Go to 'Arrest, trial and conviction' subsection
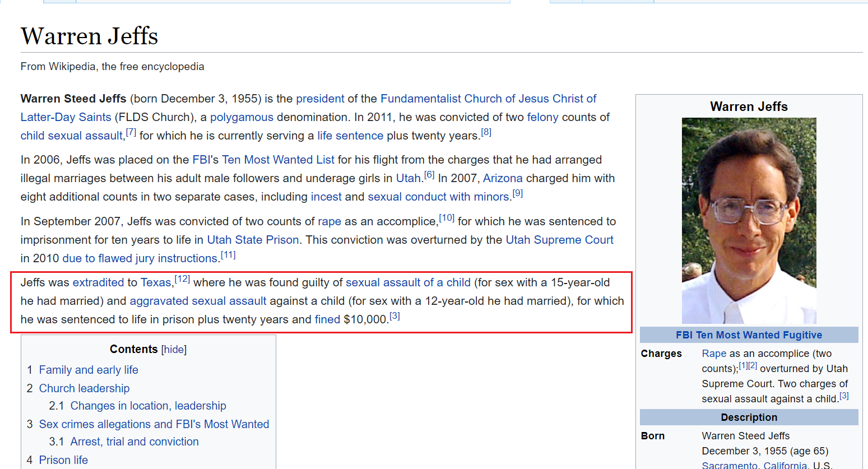 click(134, 442)
